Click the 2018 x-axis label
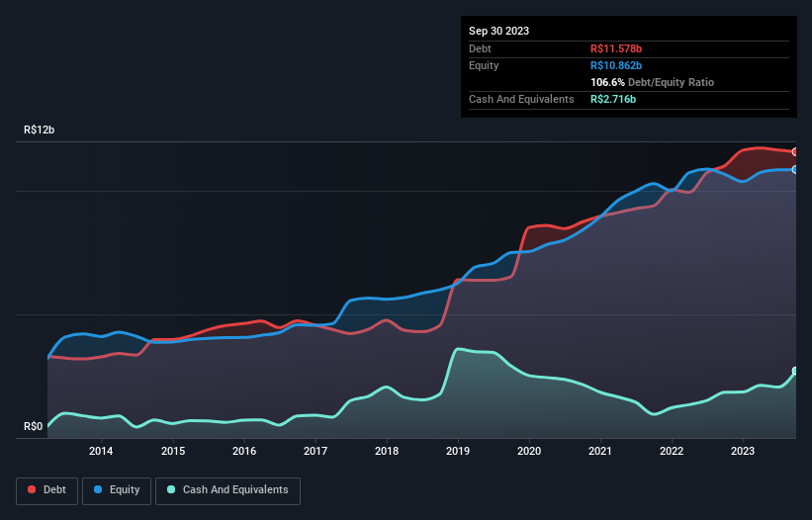The image size is (812, 520). point(387,451)
